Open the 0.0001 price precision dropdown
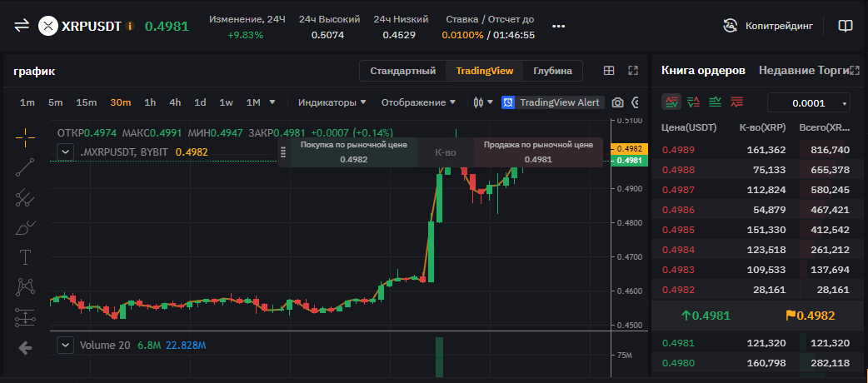Screen dimensions: 868x383 (808, 103)
